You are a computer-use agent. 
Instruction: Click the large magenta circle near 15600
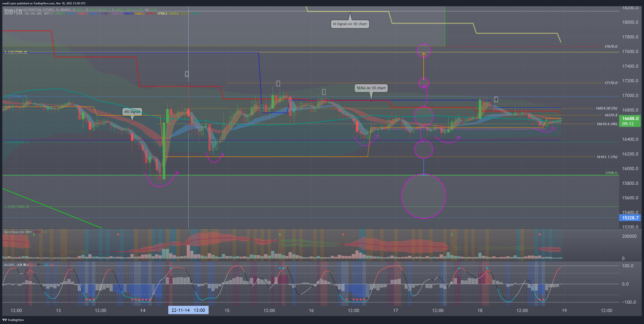point(423,196)
